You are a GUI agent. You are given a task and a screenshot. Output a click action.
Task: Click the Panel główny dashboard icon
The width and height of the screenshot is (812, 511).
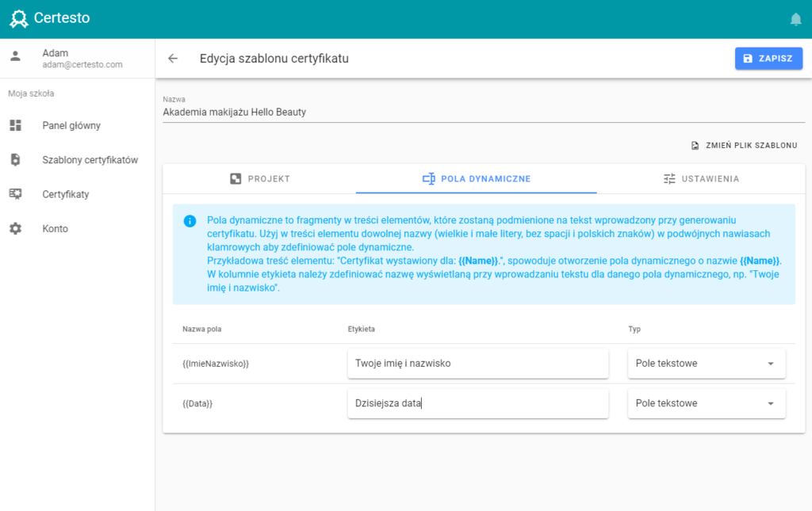coord(16,125)
